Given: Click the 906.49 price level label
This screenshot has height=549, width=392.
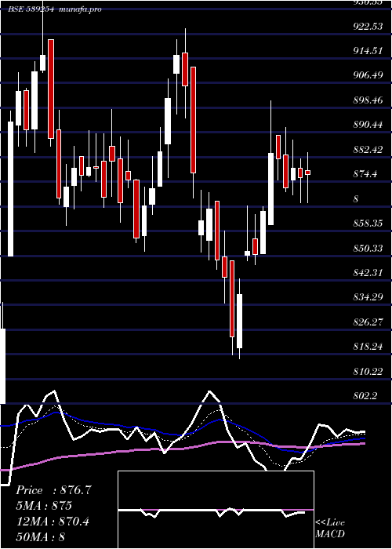Looking at the screenshot, I should [368, 75].
